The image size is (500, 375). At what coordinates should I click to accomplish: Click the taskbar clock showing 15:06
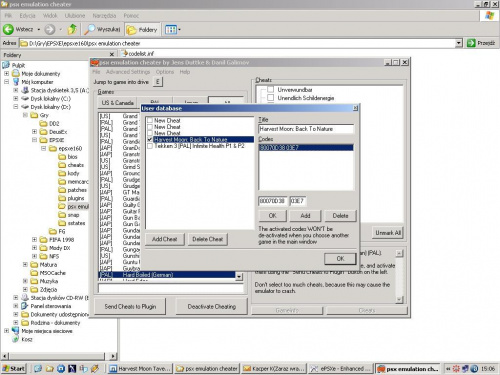(x=488, y=369)
